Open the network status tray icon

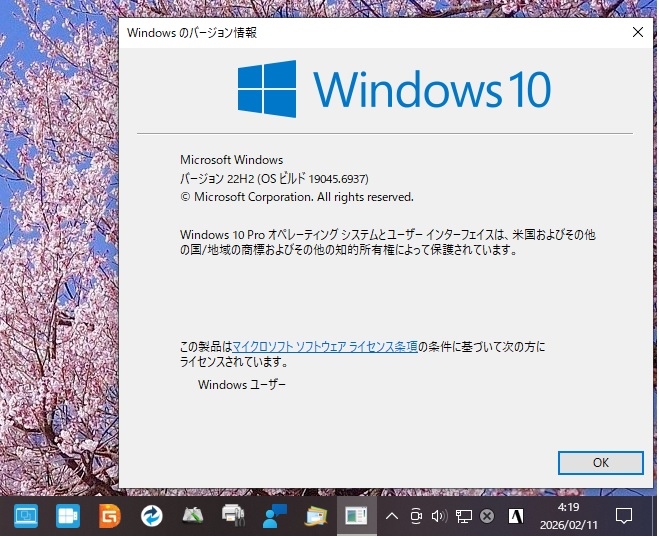pyautogui.click(x=464, y=517)
